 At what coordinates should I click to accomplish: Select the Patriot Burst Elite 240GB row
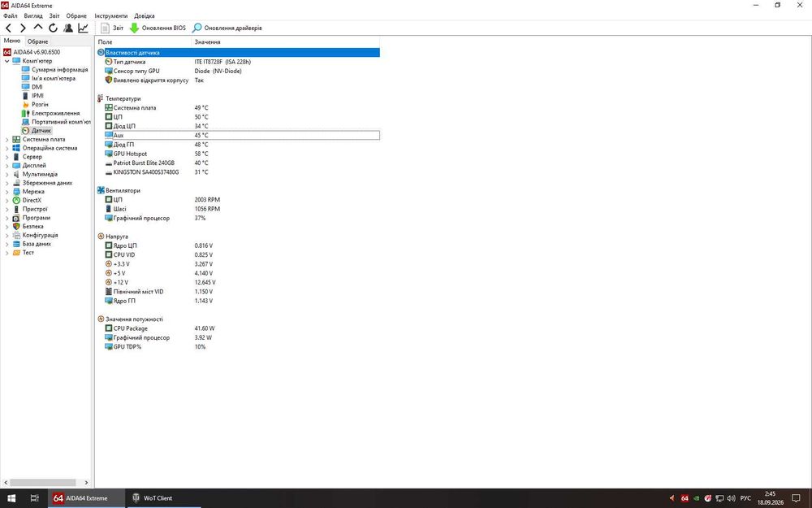242,163
